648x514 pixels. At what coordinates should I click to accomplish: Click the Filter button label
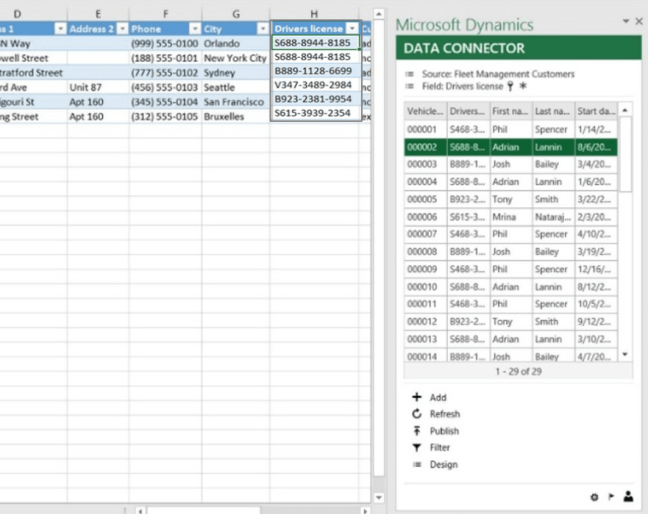click(x=440, y=447)
